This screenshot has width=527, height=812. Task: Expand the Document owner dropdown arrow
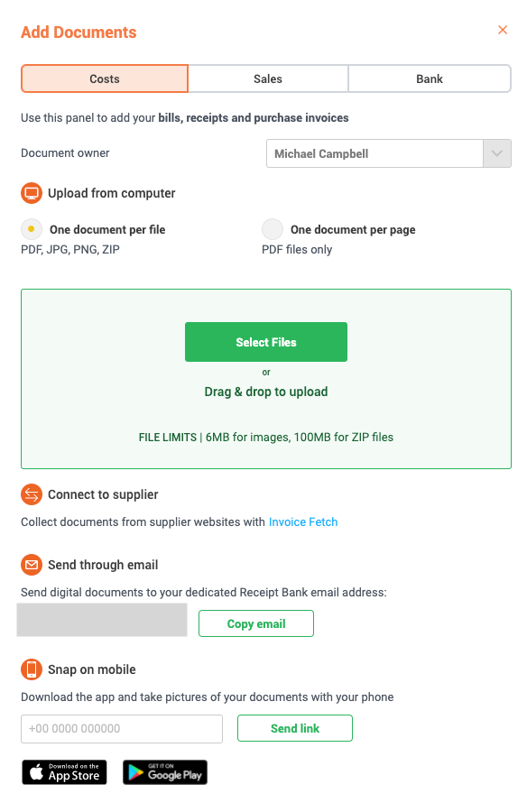(497, 153)
